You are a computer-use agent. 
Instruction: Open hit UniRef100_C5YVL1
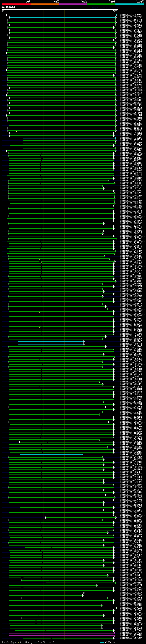click(131, 25)
